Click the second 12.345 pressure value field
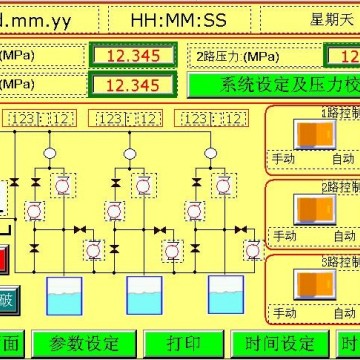The height and width of the screenshot is (360, 360). click(x=132, y=85)
